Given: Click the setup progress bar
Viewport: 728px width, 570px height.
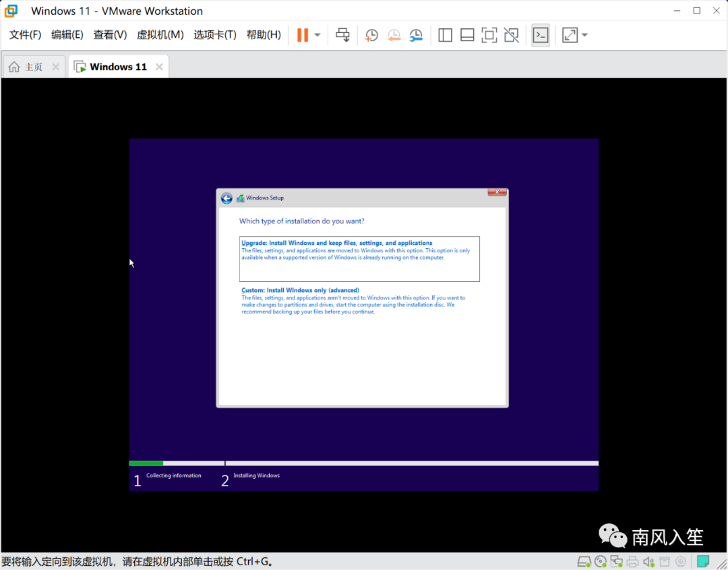Looking at the screenshot, I should tap(363, 463).
